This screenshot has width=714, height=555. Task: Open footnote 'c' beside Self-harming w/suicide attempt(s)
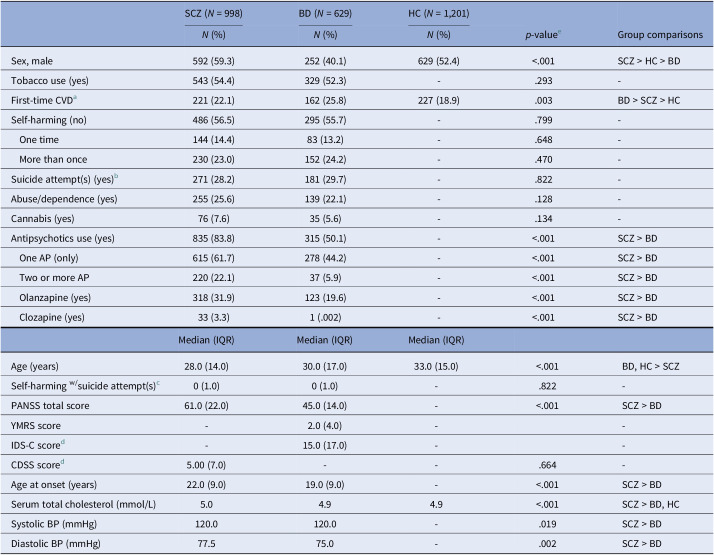[x=158, y=383]
